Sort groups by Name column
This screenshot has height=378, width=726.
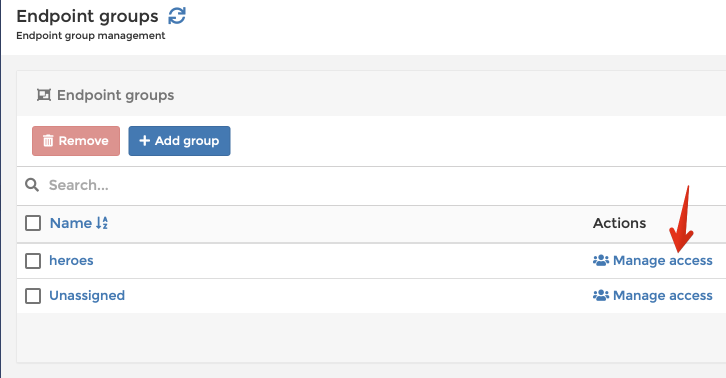coord(71,223)
